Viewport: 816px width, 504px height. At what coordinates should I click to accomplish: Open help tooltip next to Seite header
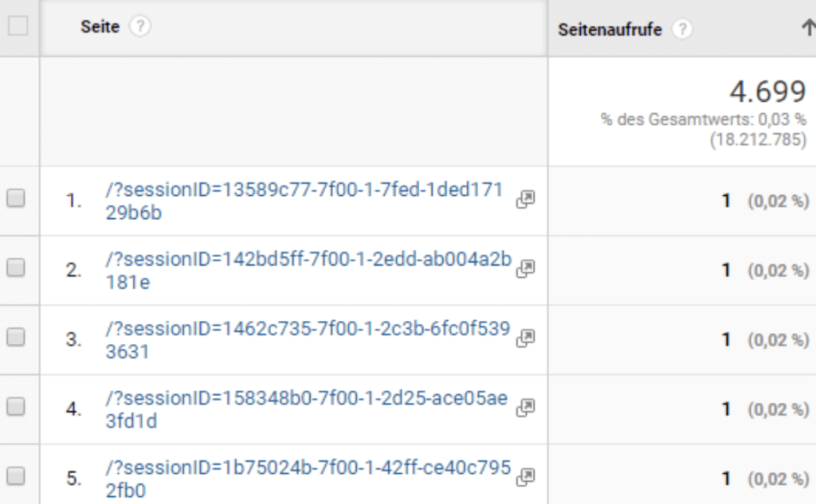tap(139, 26)
